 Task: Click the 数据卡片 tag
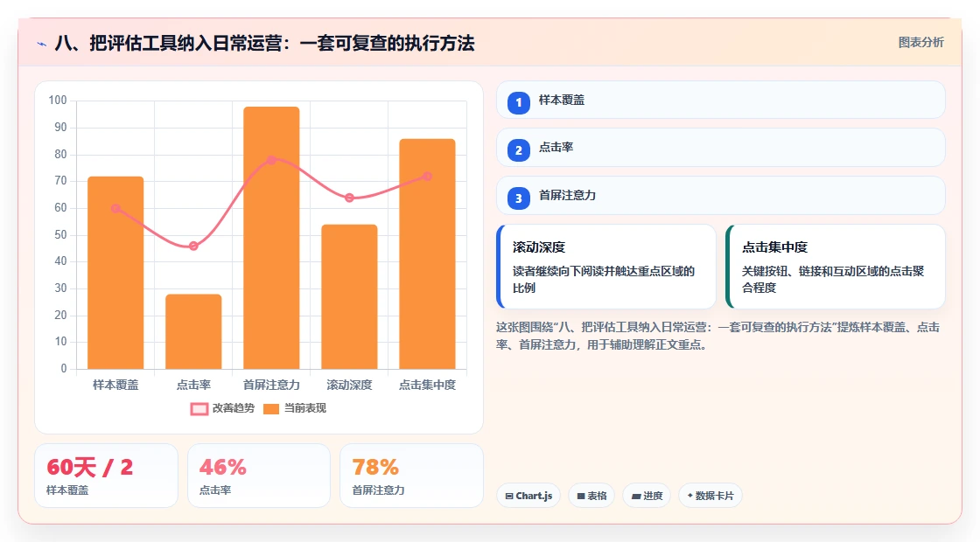coord(710,496)
